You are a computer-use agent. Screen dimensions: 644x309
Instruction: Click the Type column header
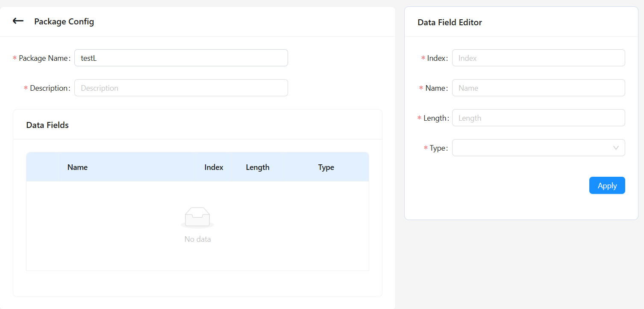point(326,167)
